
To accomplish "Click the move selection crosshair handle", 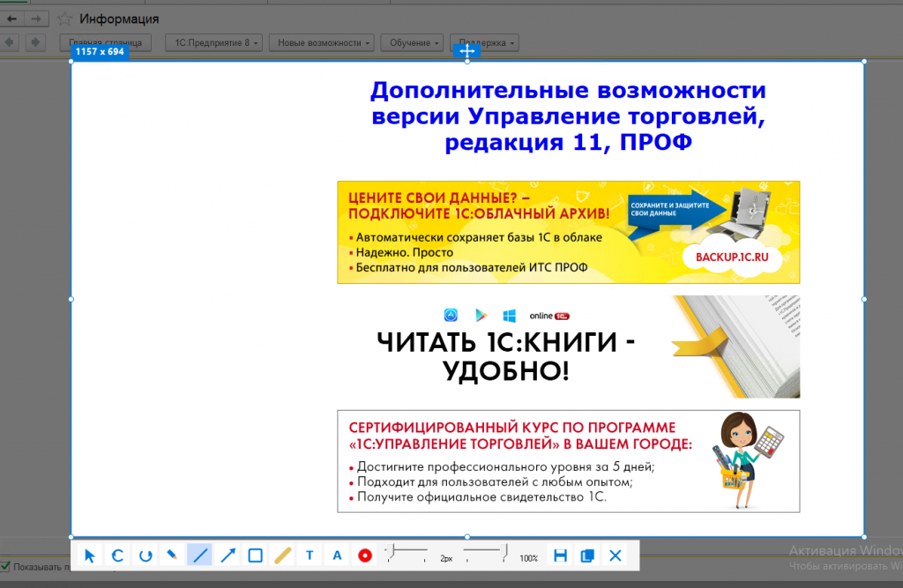I will point(467,51).
